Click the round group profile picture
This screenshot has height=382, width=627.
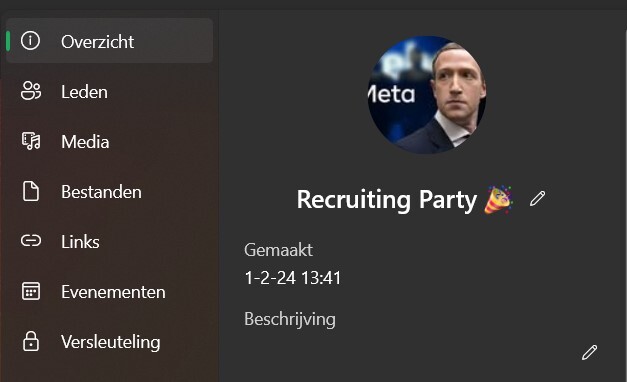[x=427, y=95]
